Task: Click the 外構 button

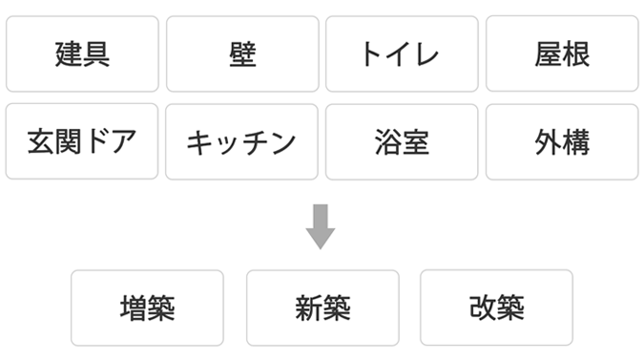Action: click(x=562, y=142)
